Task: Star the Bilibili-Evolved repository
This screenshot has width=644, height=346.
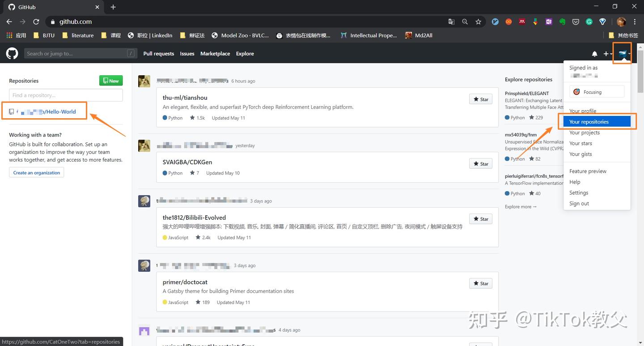Action: pos(480,218)
